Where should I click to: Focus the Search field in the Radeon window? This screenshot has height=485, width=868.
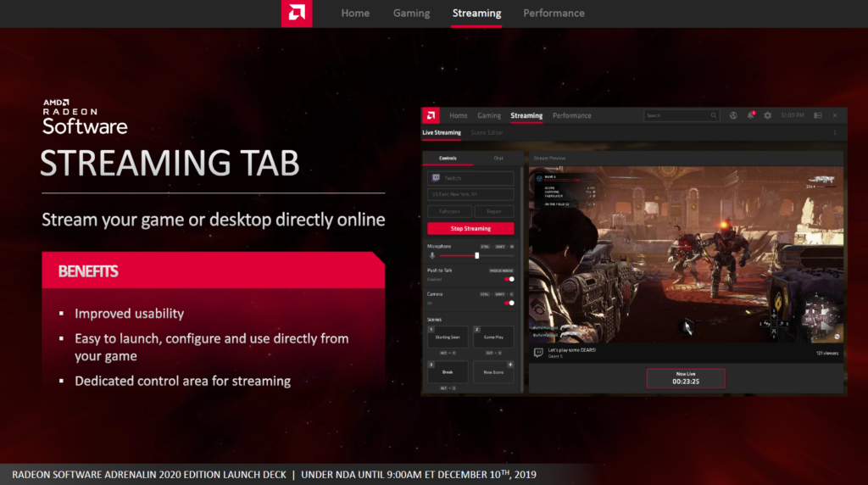click(x=682, y=115)
